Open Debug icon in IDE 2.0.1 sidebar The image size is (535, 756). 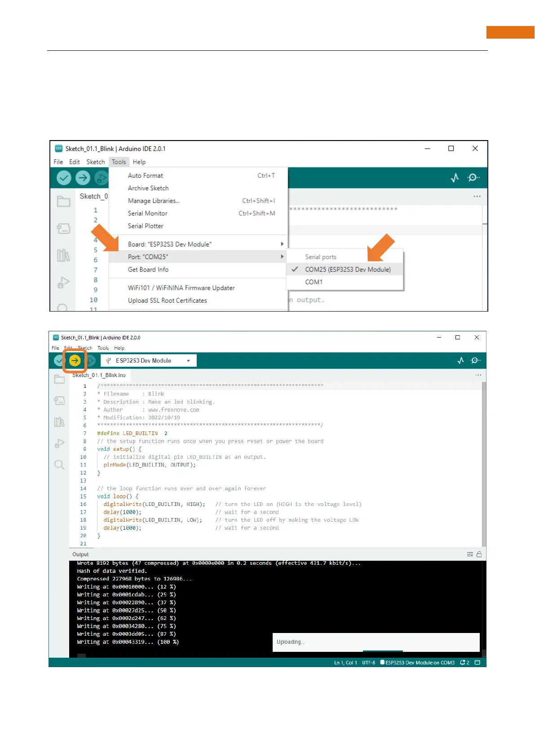(63, 282)
